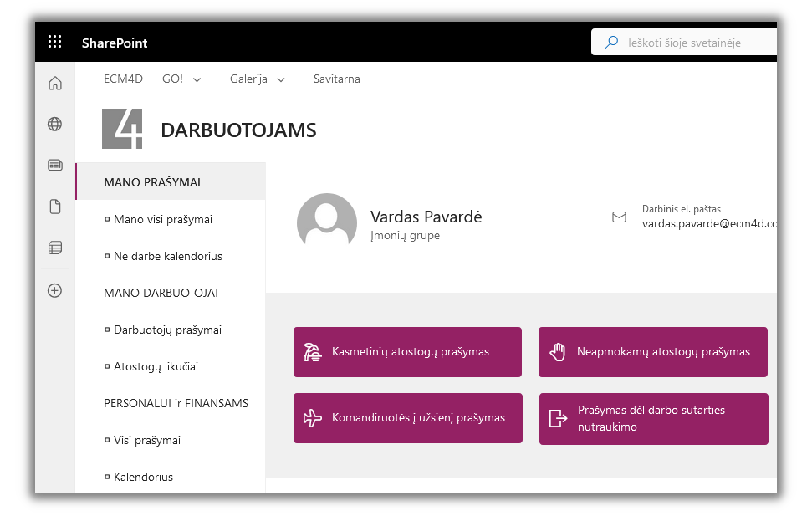The width and height of the screenshot is (812, 516).
Task: Open Prašymas dėl darbo sutarties nutraukimo
Action: [x=653, y=419]
